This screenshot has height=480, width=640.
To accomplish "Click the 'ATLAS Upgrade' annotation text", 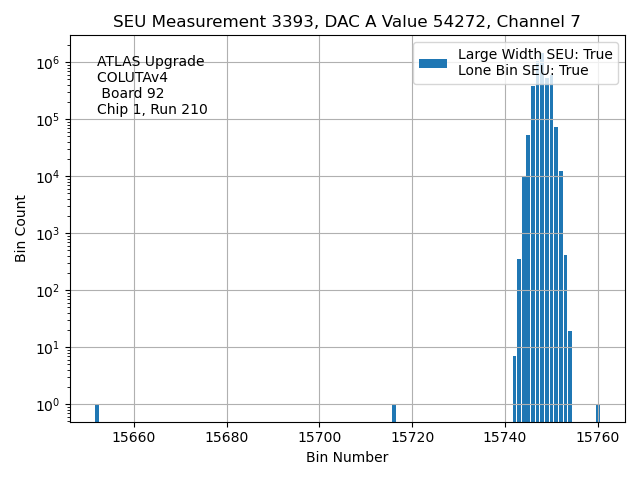I will click(150, 62).
